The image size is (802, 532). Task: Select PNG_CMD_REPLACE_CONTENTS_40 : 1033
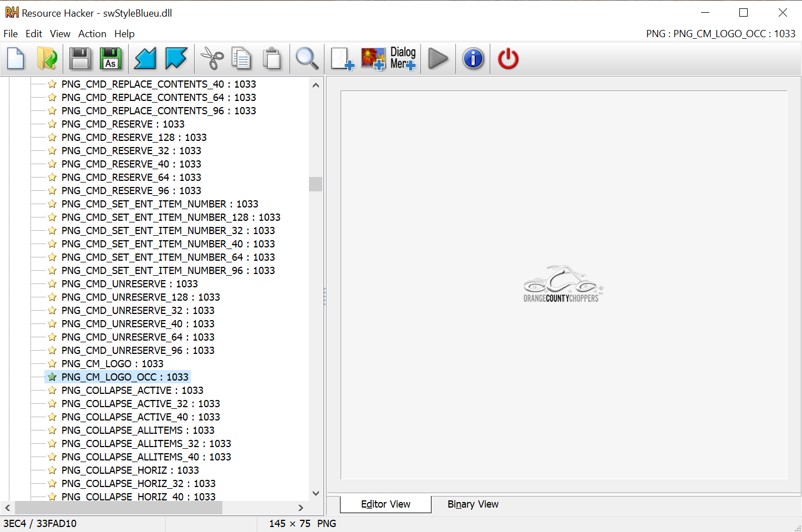(159, 84)
